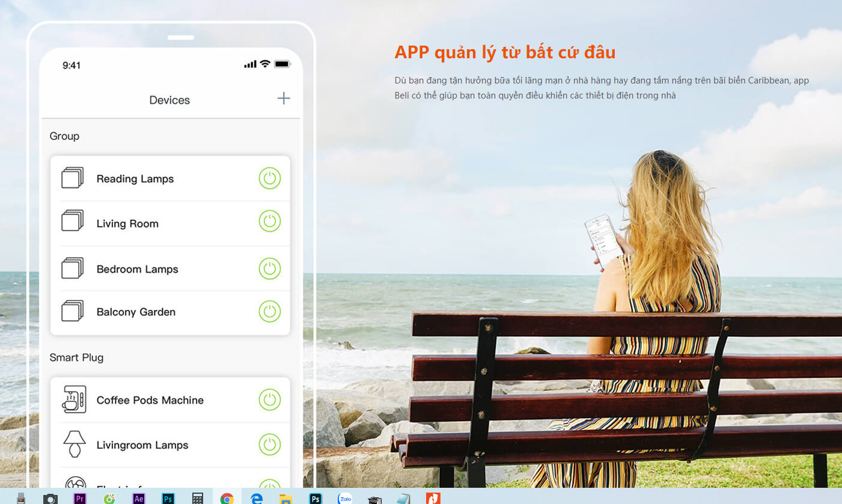Open Calculator from the taskbar
Image resolution: width=842 pixels, height=504 pixels.
tap(198, 498)
